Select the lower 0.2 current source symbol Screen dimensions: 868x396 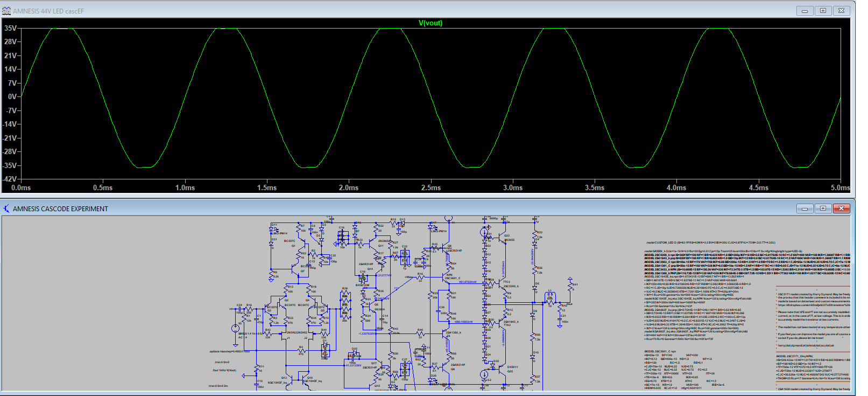click(x=484, y=374)
